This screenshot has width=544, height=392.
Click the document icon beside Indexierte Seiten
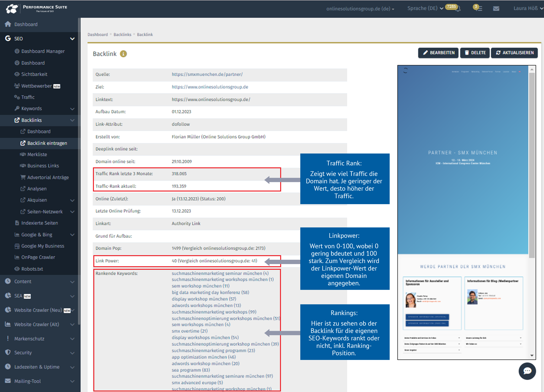17,223
